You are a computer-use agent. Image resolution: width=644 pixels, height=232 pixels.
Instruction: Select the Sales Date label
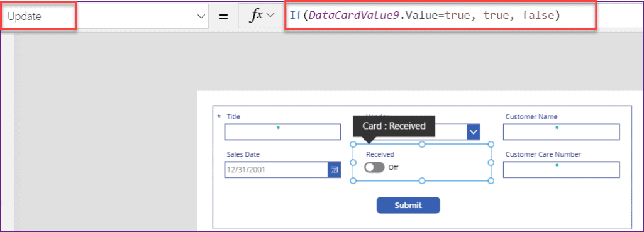point(243,155)
